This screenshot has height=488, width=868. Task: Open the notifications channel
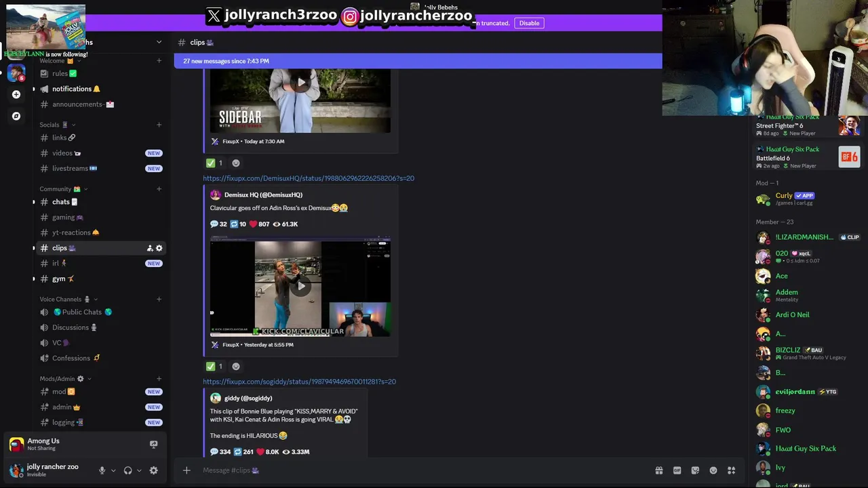click(100, 89)
